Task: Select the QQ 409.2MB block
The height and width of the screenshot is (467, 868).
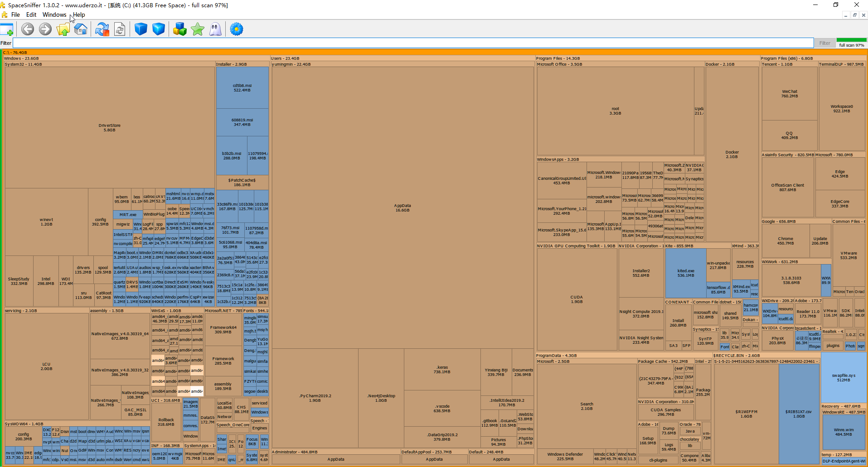Action: pos(790,135)
